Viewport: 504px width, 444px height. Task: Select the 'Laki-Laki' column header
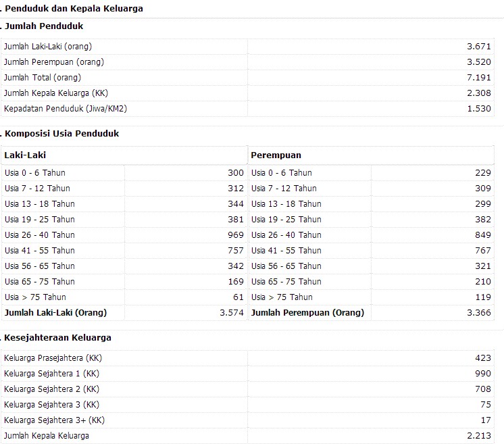pyautogui.click(x=25, y=155)
